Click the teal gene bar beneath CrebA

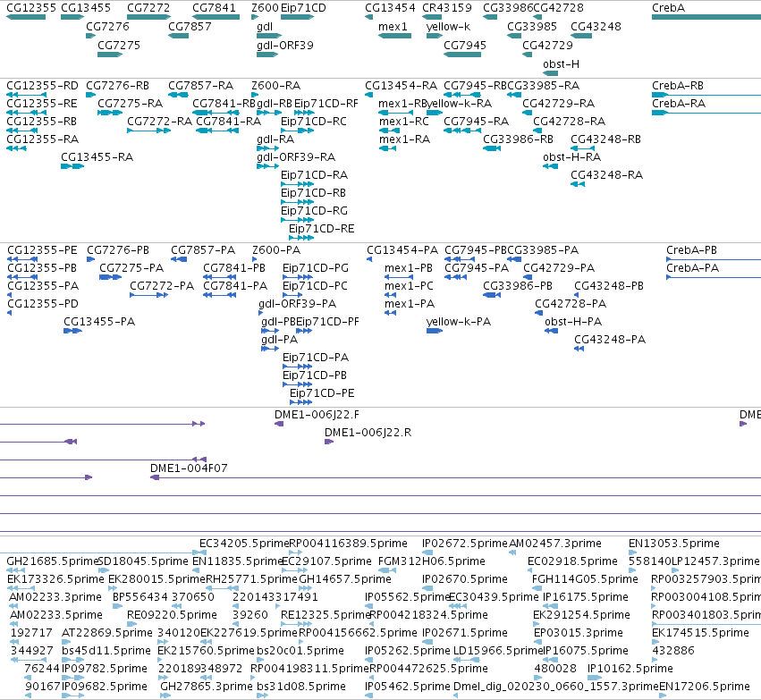click(x=706, y=17)
